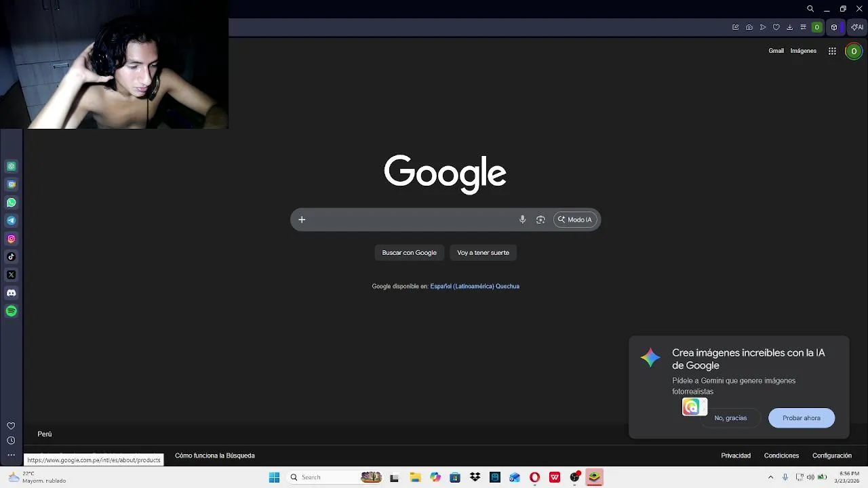The width and height of the screenshot is (868, 488).
Task: Open TikTok in the sidebar
Action: [x=12, y=257]
